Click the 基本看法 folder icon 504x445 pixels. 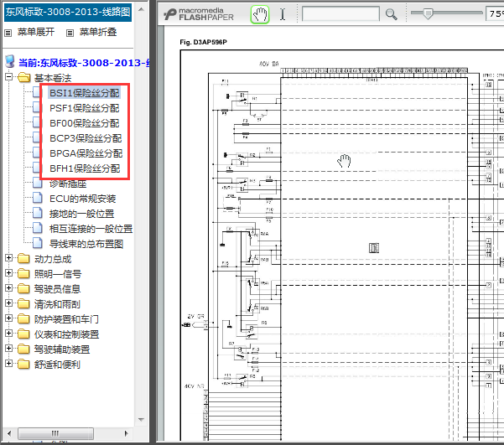coord(24,77)
